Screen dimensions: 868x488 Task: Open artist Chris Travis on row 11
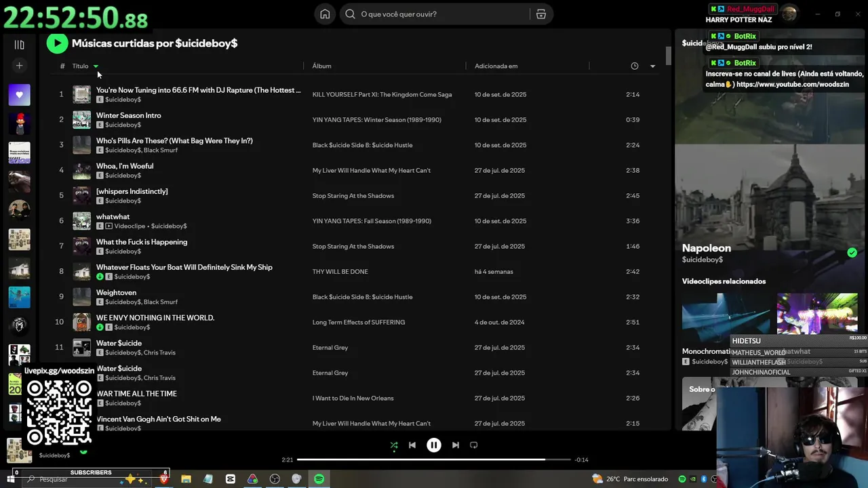pyautogui.click(x=159, y=352)
